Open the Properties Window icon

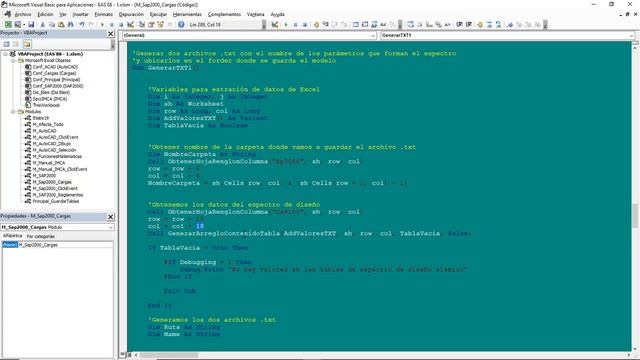coord(151,24)
